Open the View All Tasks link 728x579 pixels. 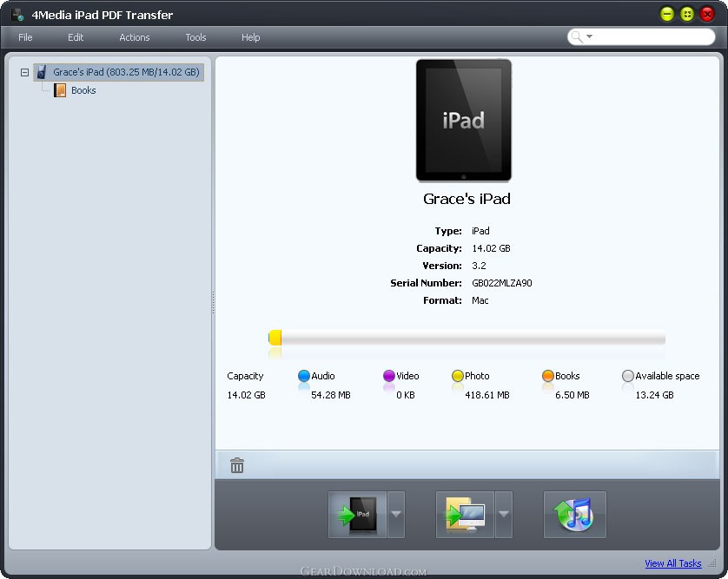(x=672, y=563)
